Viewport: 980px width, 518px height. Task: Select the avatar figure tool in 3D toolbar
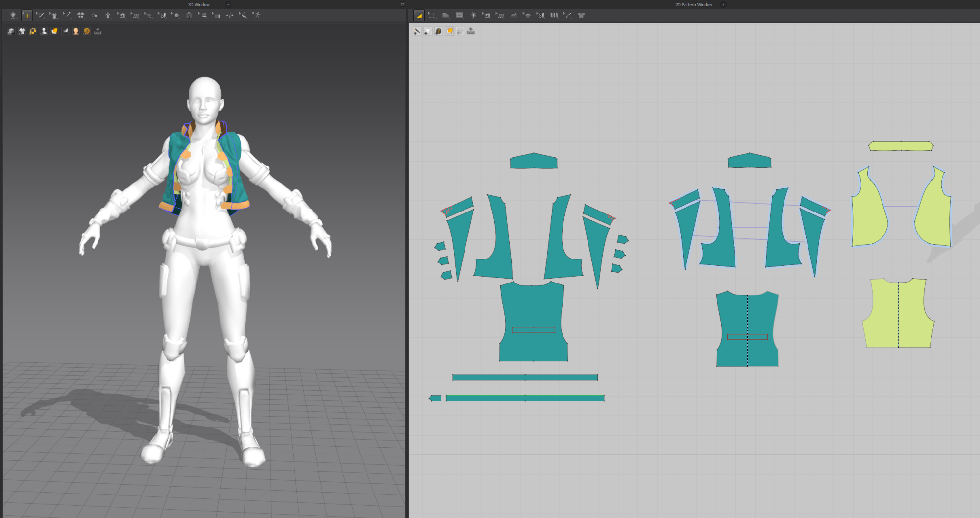(108, 16)
